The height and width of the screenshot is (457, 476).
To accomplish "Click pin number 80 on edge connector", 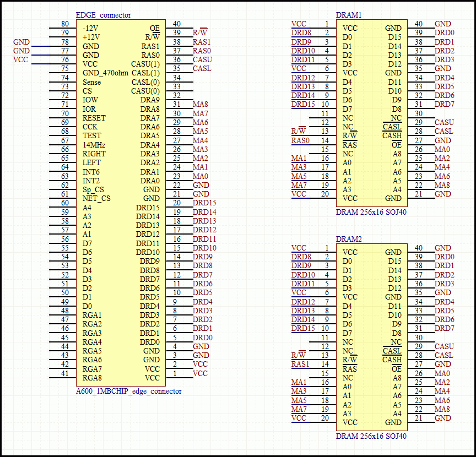I will pos(65,24).
